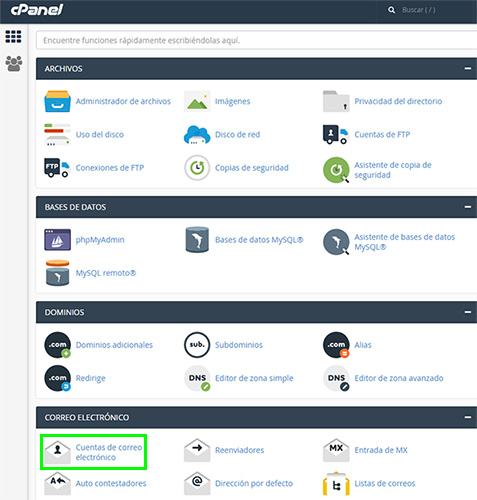
Task: Click the Uso del disco icon
Action: point(57,135)
